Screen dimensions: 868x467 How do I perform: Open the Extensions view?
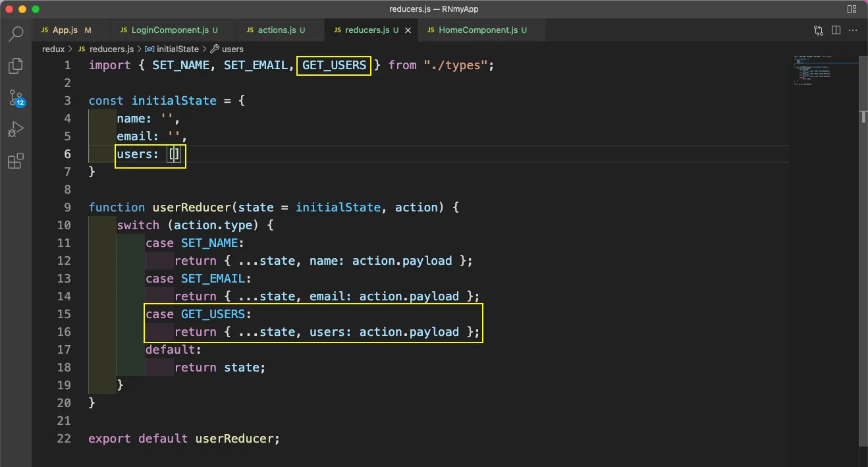click(x=16, y=161)
